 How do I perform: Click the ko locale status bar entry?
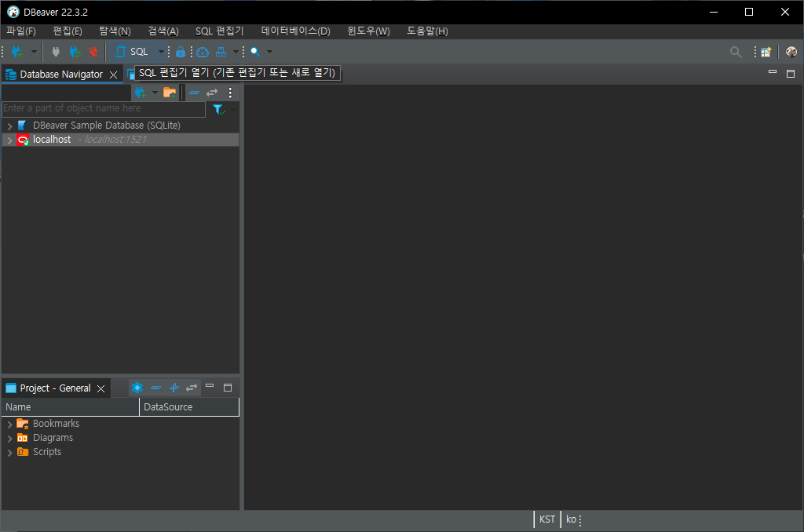(x=571, y=519)
